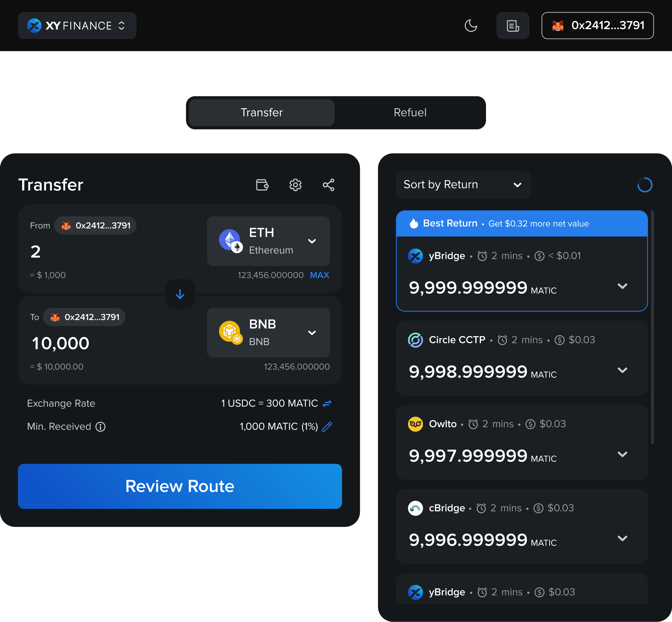Switch to the Refuel tab

point(410,112)
